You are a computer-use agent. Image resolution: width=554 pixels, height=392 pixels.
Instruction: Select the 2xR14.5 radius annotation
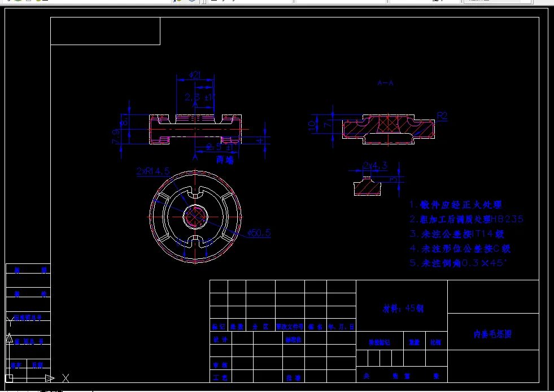(153, 171)
